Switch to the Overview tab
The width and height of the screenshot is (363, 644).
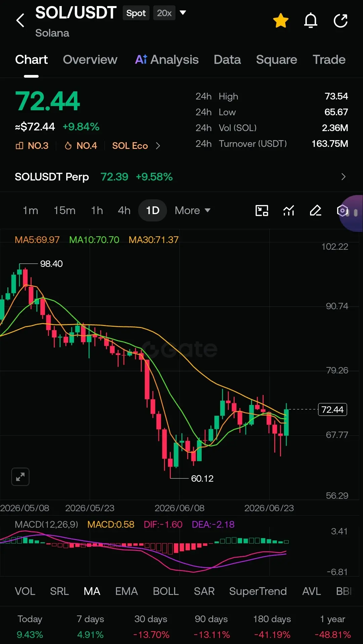[x=90, y=59]
